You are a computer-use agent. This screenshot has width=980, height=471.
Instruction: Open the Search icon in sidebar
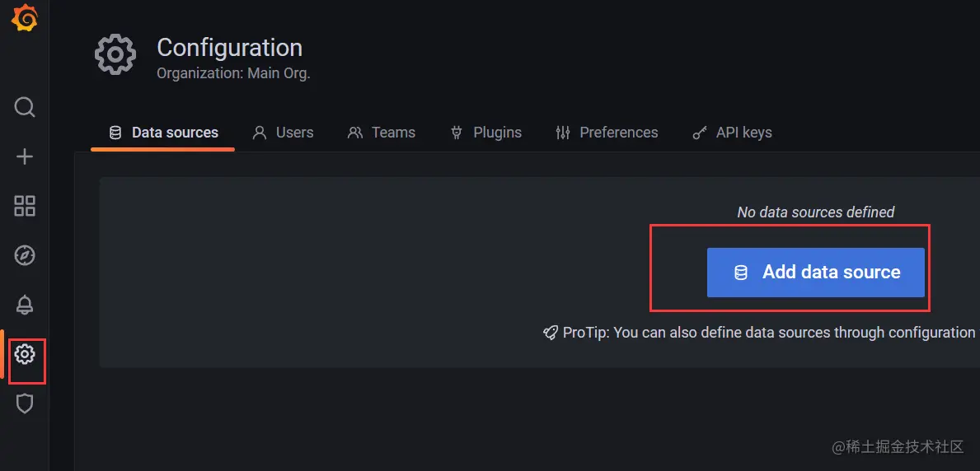(25, 108)
